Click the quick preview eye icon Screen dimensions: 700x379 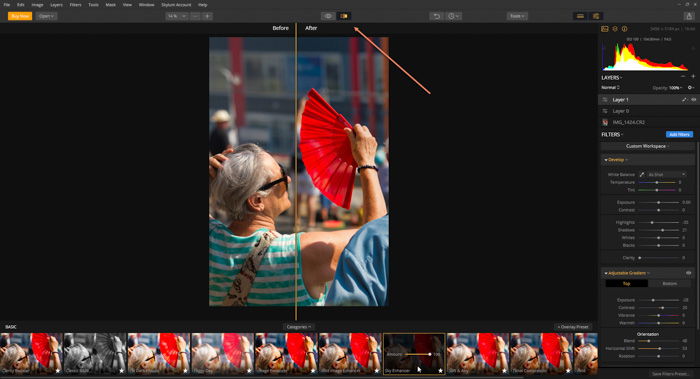click(328, 16)
